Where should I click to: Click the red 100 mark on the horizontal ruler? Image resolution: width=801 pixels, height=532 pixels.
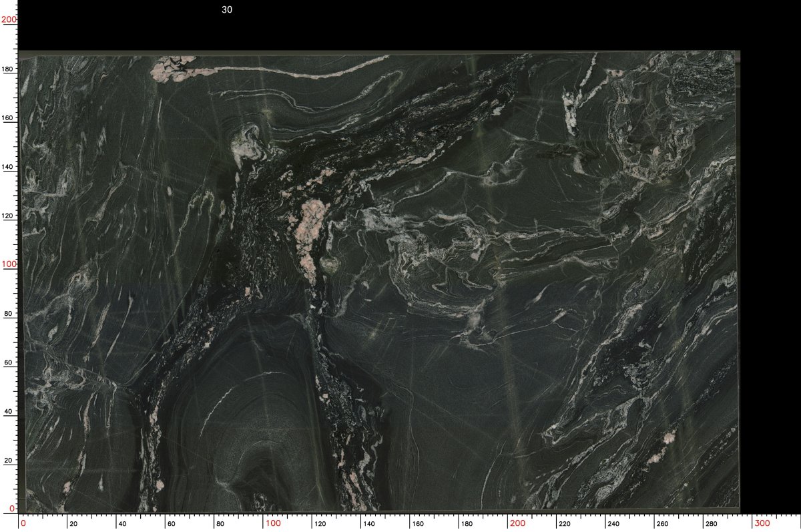point(273,522)
